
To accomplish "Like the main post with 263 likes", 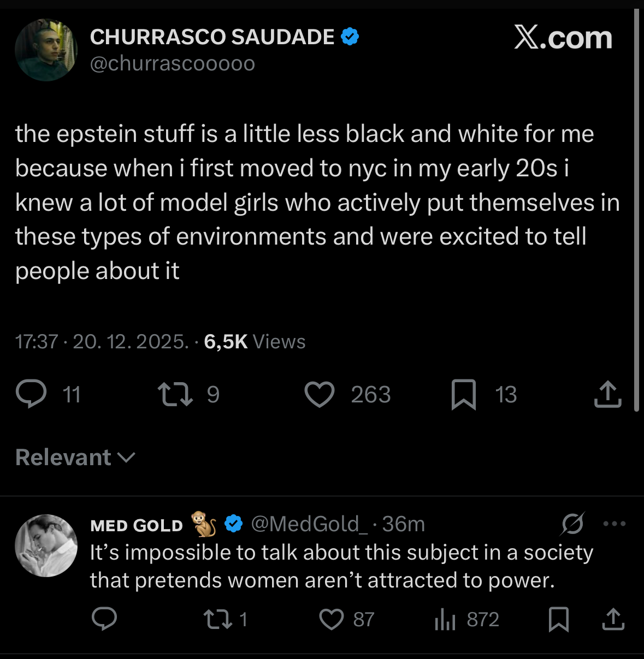I will click(320, 395).
